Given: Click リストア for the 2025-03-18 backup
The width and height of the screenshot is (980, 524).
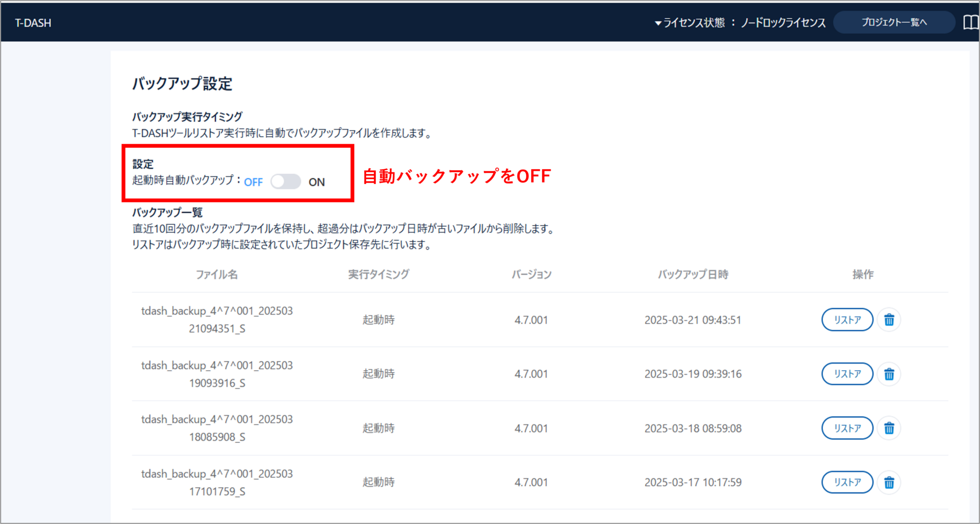Looking at the screenshot, I should tap(847, 428).
